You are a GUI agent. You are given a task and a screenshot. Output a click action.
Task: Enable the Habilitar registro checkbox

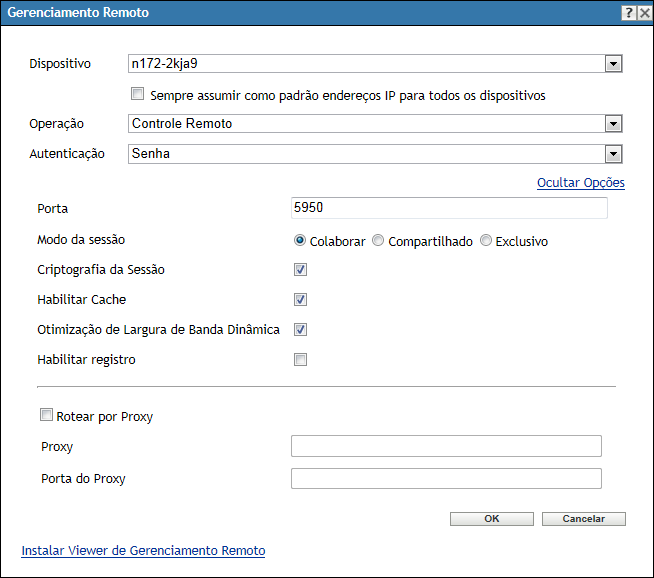pyautogui.click(x=300, y=360)
